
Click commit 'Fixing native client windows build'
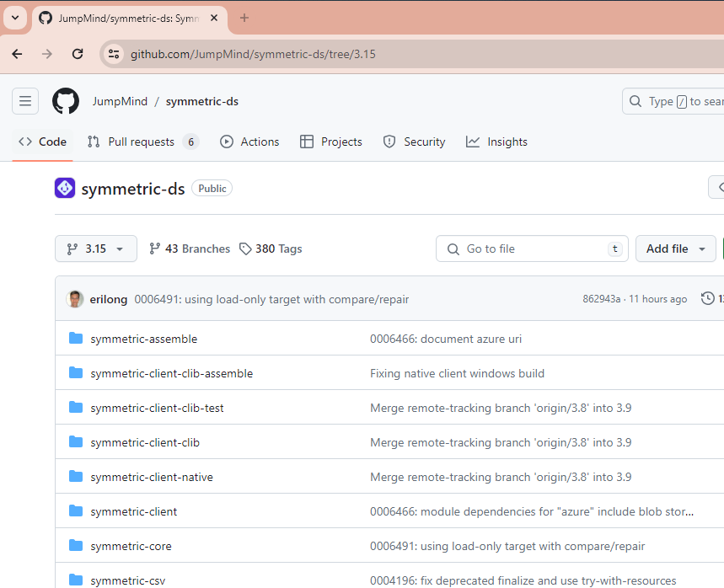point(457,373)
